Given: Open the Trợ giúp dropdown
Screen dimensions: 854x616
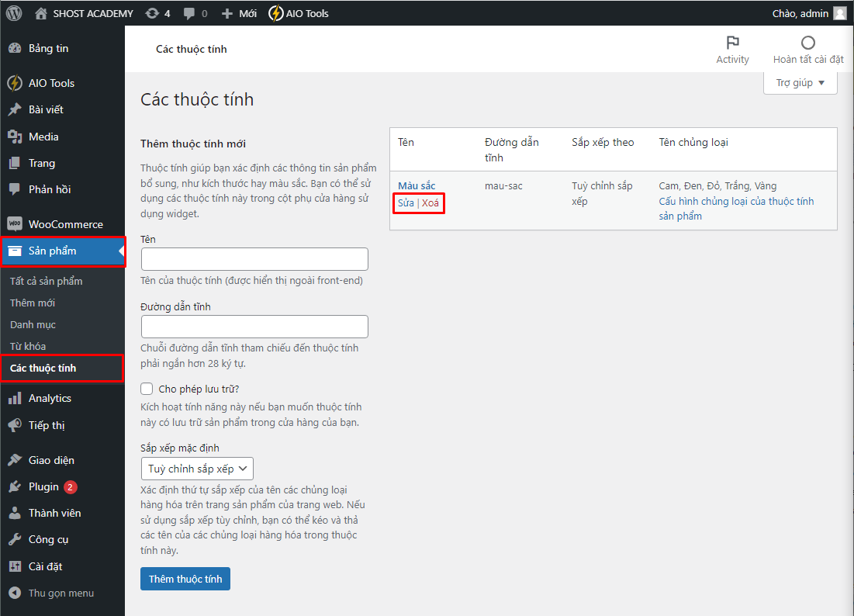Looking at the screenshot, I should pyautogui.click(x=800, y=83).
